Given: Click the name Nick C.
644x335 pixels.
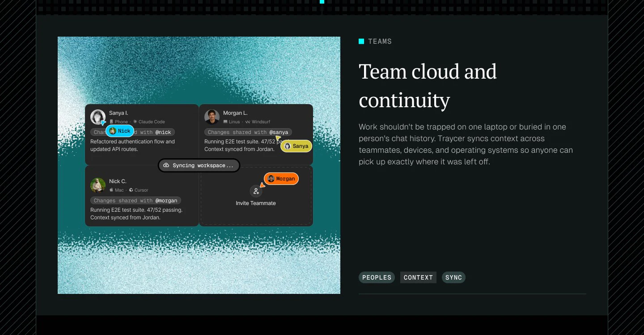Looking at the screenshot, I should coord(118,181).
